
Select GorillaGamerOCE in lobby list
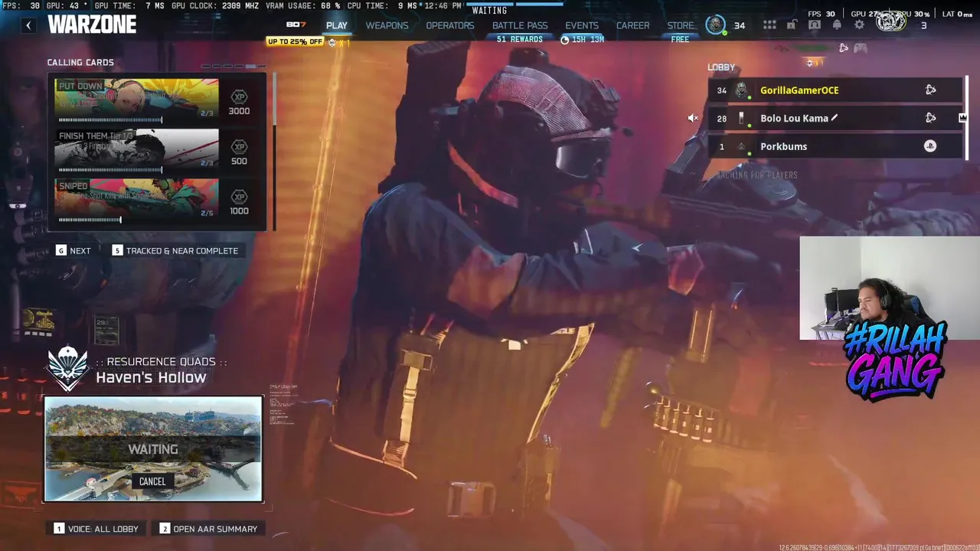point(835,90)
